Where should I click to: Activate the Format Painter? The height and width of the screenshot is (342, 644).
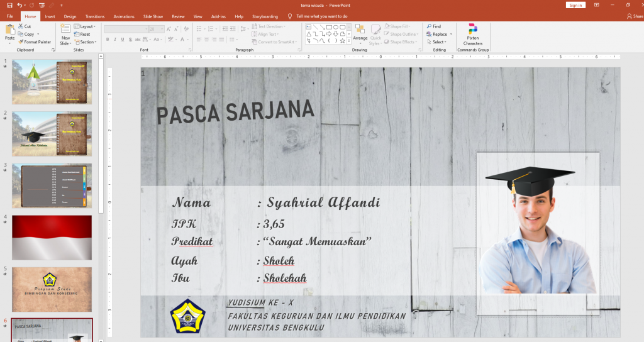click(35, 42)
